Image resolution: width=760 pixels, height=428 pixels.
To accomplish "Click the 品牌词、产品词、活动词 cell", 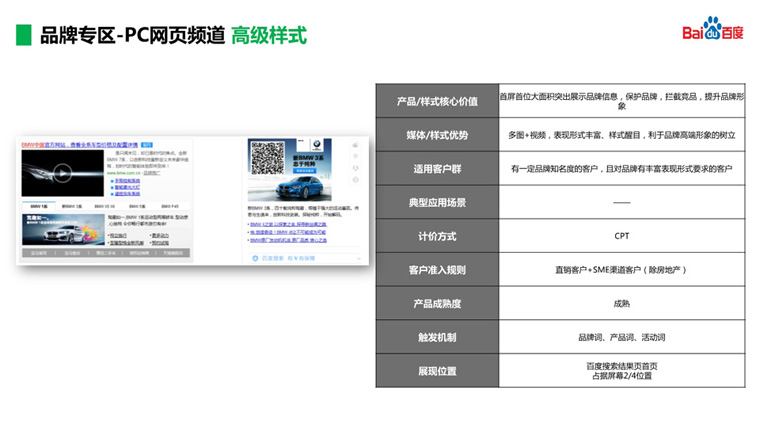I will (x=622, y=337).
